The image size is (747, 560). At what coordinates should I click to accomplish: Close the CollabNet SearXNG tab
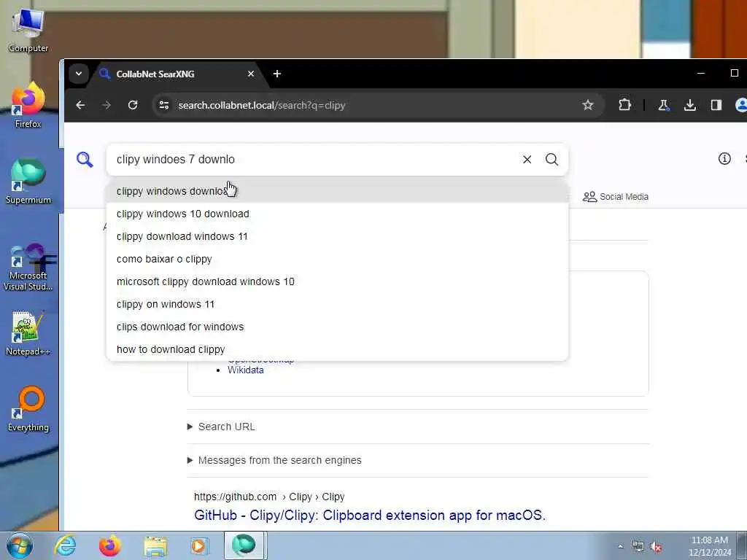(251, 74)
